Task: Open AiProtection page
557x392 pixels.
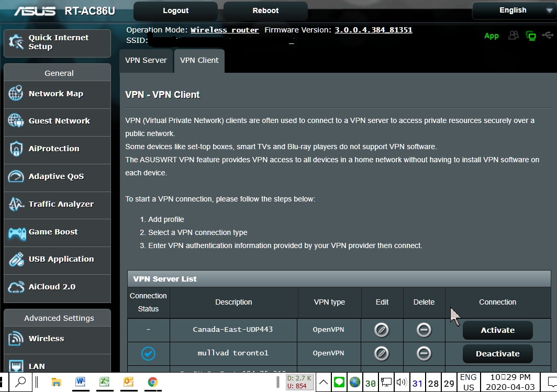Action: (57, 149)
